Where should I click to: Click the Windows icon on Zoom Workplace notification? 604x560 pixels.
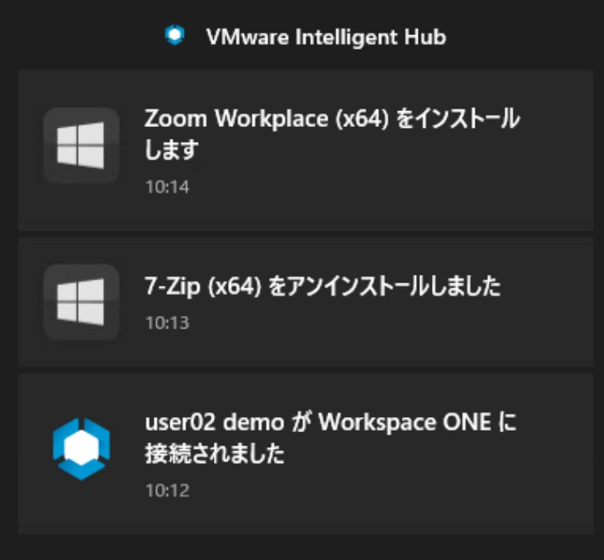pyautogui.click(x=81, y=145)
